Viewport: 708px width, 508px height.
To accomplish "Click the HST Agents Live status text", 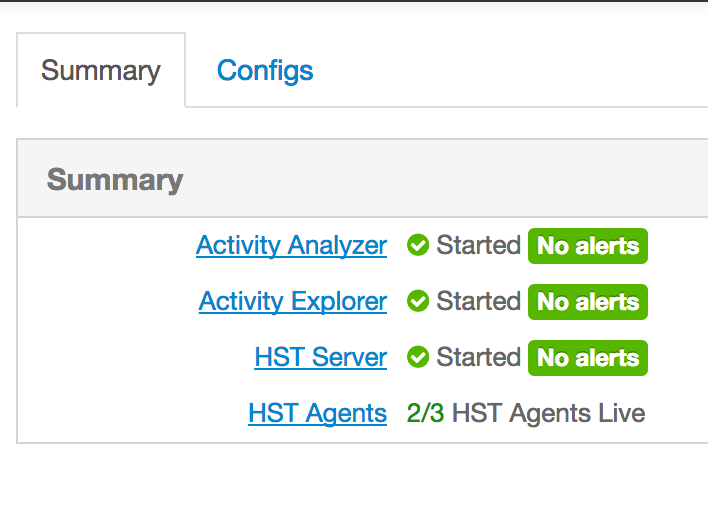I will tap(548, 413).
